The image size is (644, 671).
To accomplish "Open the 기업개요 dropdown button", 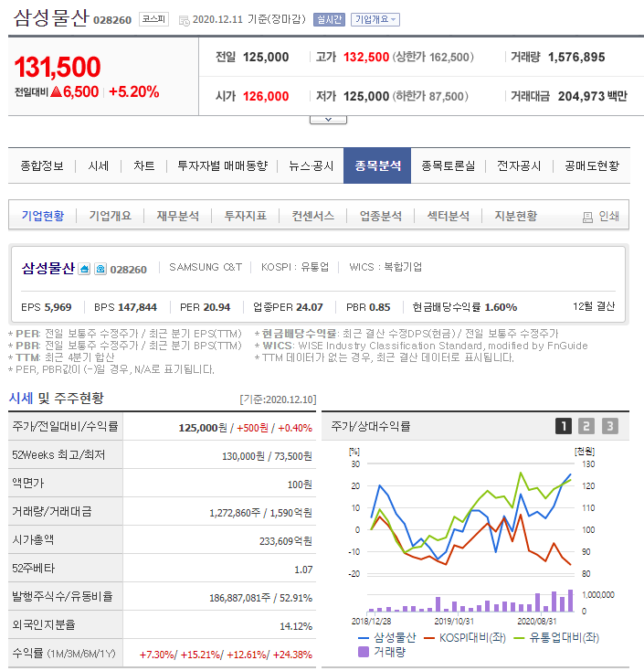I will 375,20.
